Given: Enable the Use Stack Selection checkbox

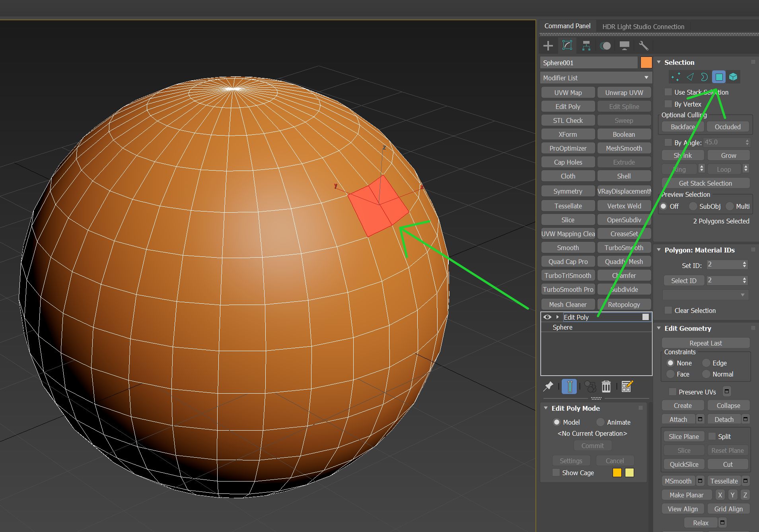Looking at the screenshot, I should (x=668, y=92).
